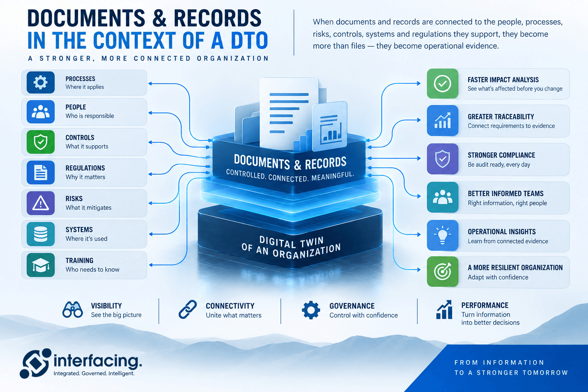Viewport: 588px width, 392px height.
Task: Click the Faster Impact Analysis checkmark icon
Action: pyautogui.click(x=443, y=83)
